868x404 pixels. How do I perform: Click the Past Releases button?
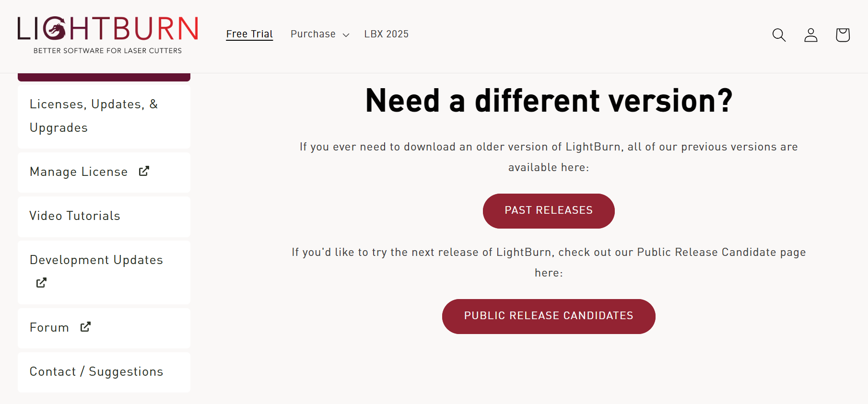[549, 211]
